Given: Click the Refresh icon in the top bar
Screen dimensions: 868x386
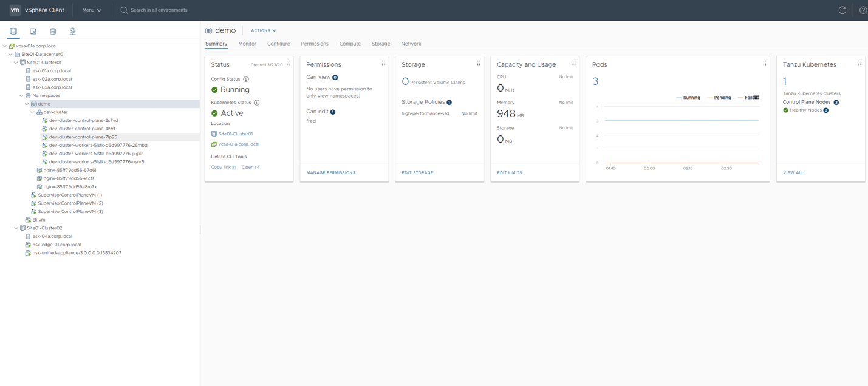Looking at the screenshot, I should (x=842, y=10).
